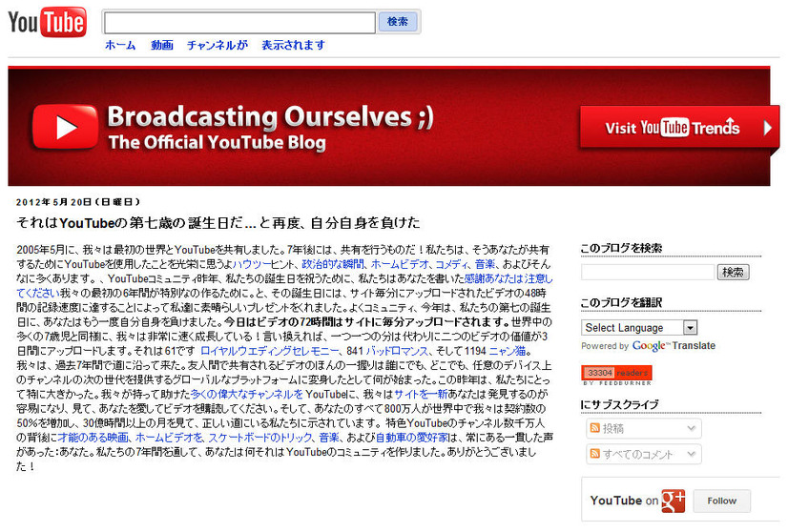Click the Google+ icon next to YouTube on
Screen dimensions: 788x532
pyautogui.click(x=673, y=501)
